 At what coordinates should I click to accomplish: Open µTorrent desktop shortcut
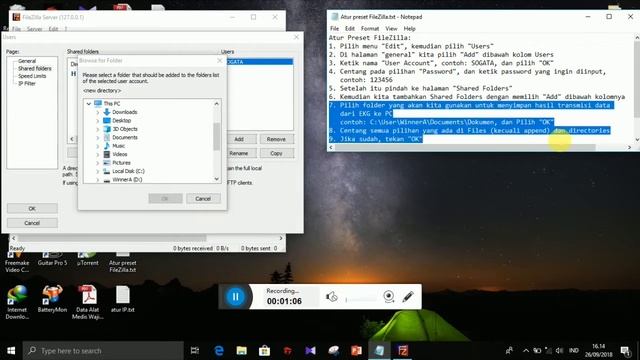(x=87, y=259)
